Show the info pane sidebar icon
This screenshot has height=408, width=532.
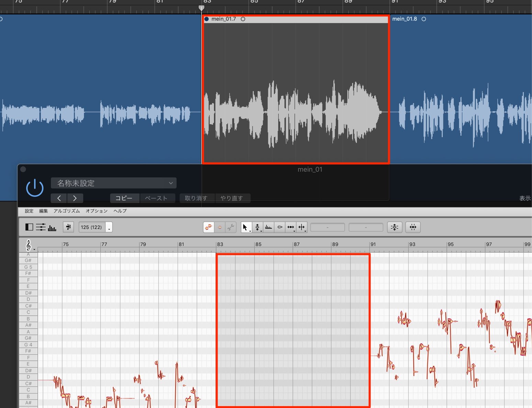point(29,227)
